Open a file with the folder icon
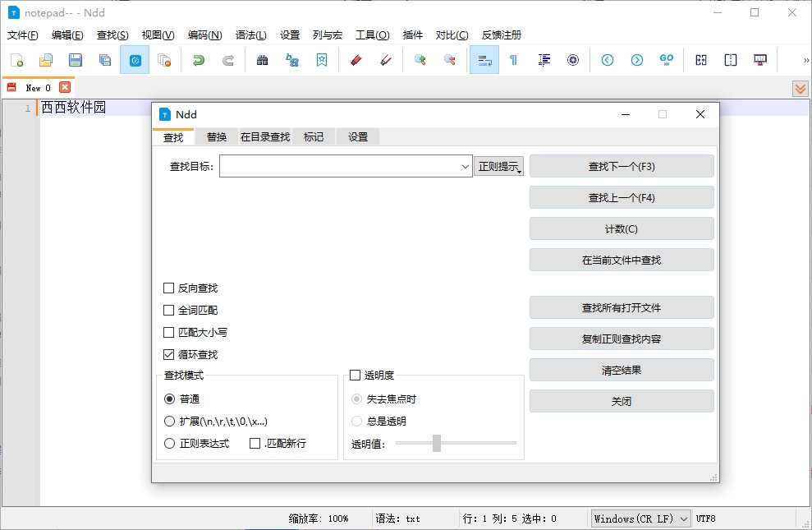Viewport: 812px width, 530px height. pyautogui.click(x=46, y=60)
